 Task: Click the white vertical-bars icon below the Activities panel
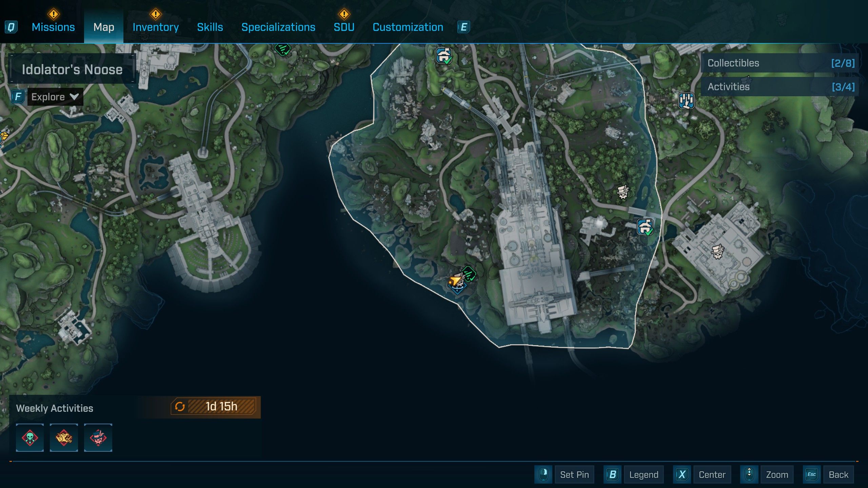686,101
